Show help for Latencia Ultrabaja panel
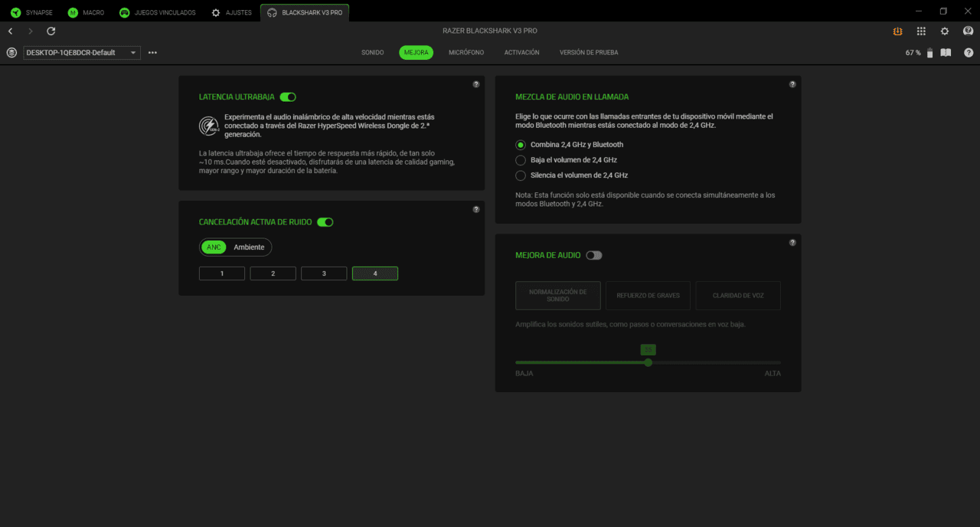 tap(476, 84)
